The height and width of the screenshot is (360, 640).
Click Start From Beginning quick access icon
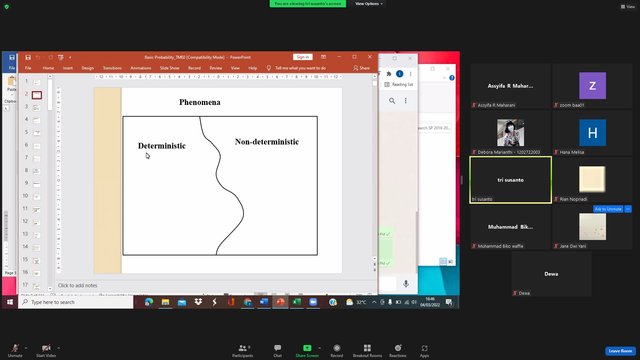click(x=60, y=58)
